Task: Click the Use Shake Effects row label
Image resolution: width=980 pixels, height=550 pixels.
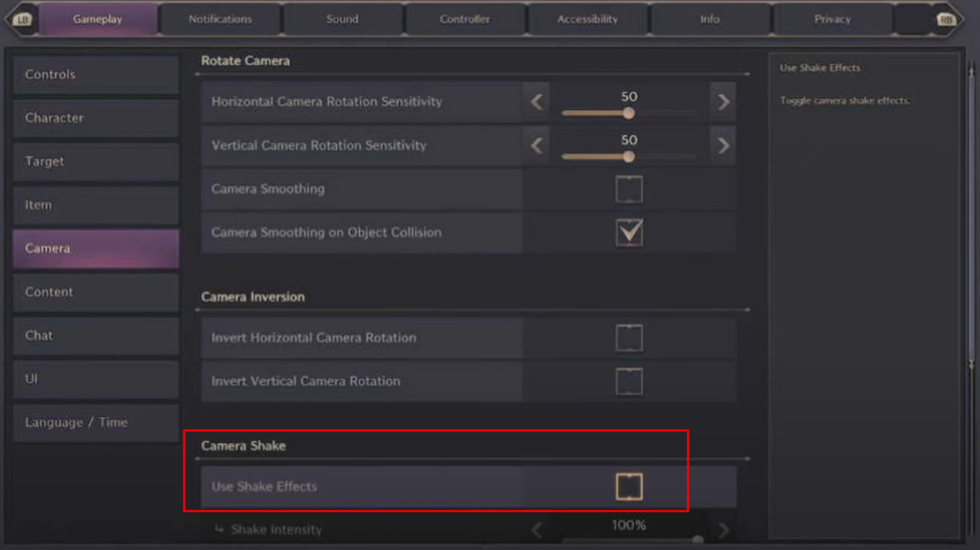Action: pyautogui.click(x=264, y=486)
